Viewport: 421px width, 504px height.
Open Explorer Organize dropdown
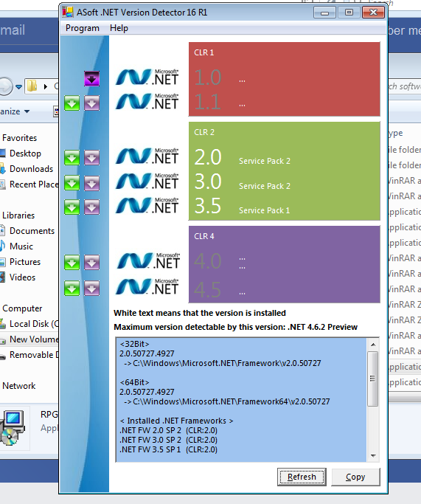(x=15, y=111)
